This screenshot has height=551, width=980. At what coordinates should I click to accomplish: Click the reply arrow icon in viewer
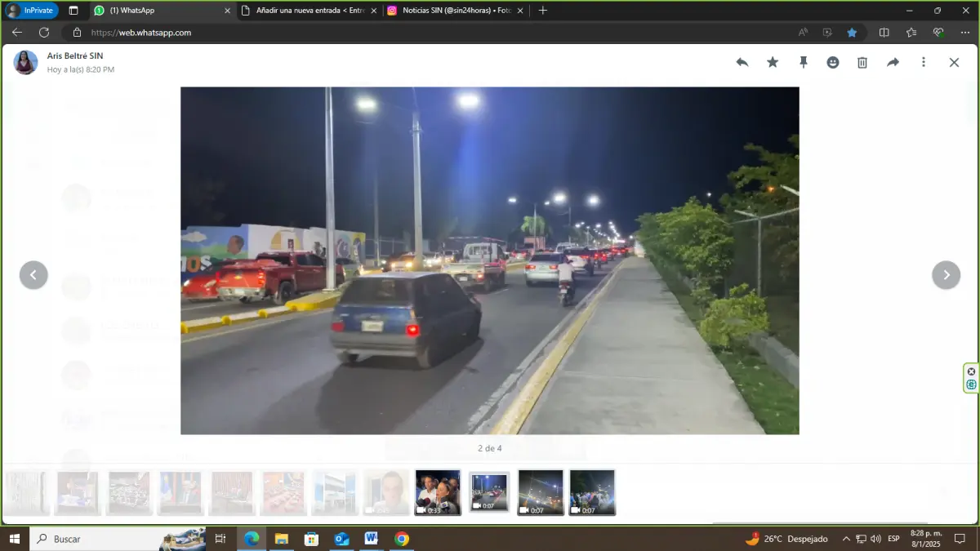coord(742,62)
